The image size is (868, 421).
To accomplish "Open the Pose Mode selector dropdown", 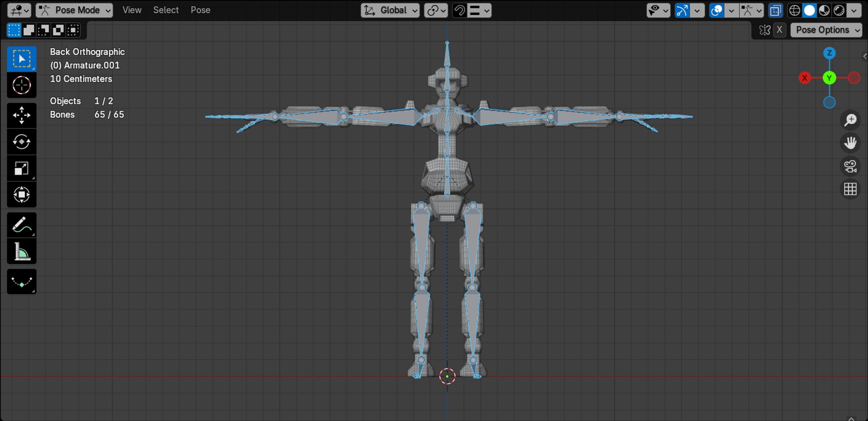I will (74, 10).
